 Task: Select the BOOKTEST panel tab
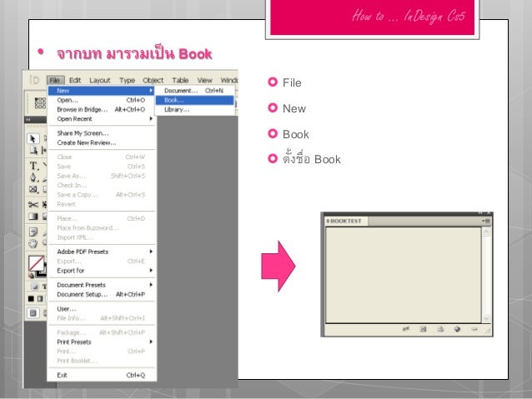click(346, 221)
